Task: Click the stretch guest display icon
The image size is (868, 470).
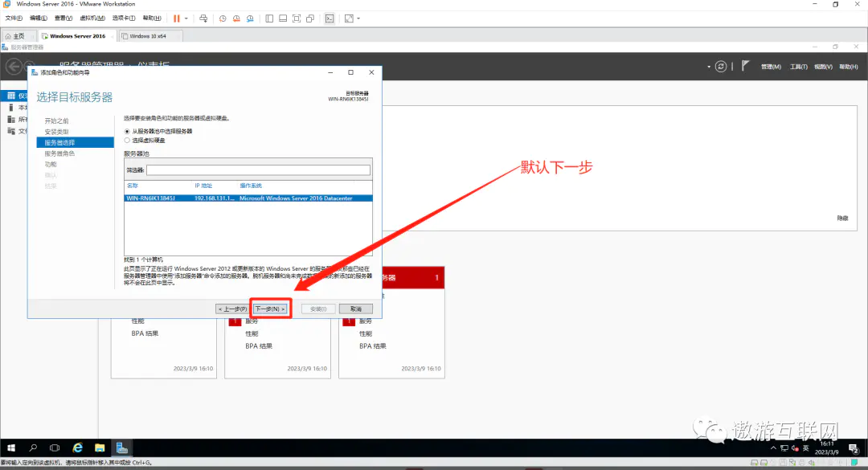Action: pyautogui.click(x=349, y=18)
